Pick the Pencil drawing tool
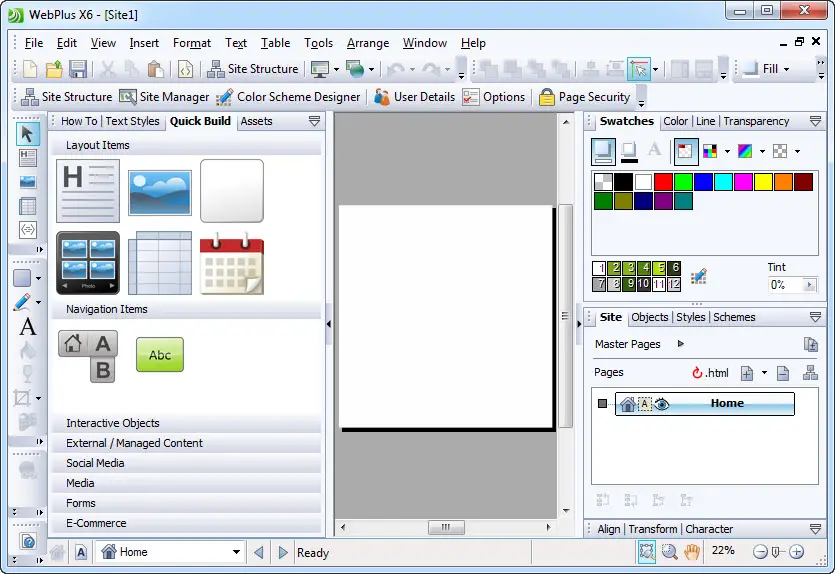Image resolution: width=835 pixels, height=574 pixels. (22, 302)
